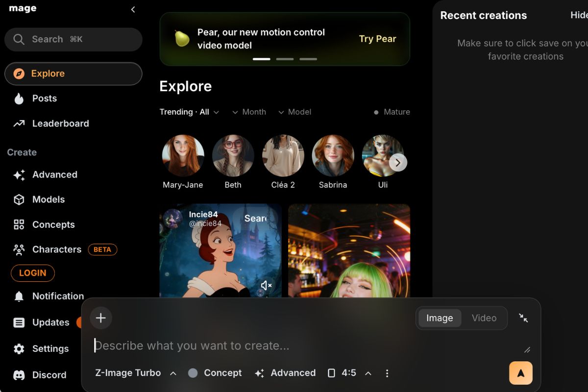This screenshot has height=392, width=588.
Task: Enable the Concept toggle in prompt bar
Action: click(x=215, y=373)
